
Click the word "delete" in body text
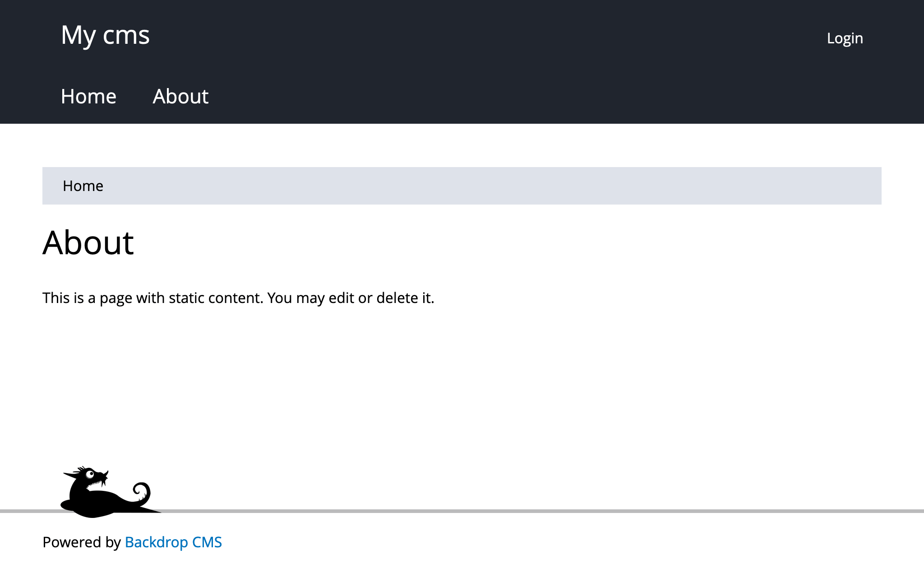pos(397,298)
